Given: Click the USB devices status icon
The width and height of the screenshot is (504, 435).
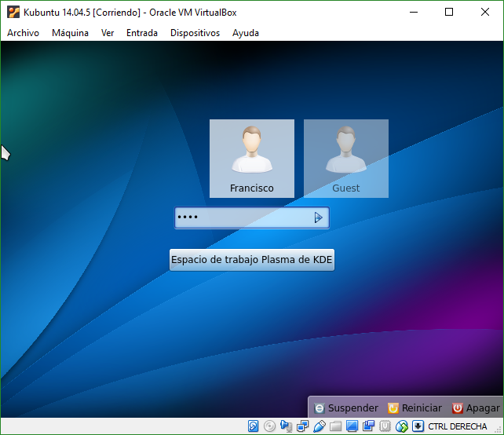Looking at the screenshot, I should 320,426.
